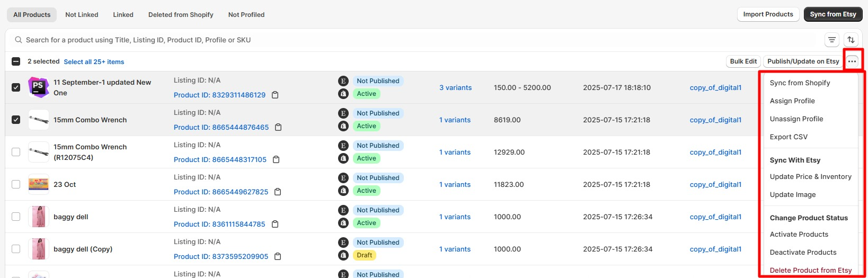Screen dimensions: 868x278
Task: Switch to Not Linked tab
Action: (x=82, y=15)
